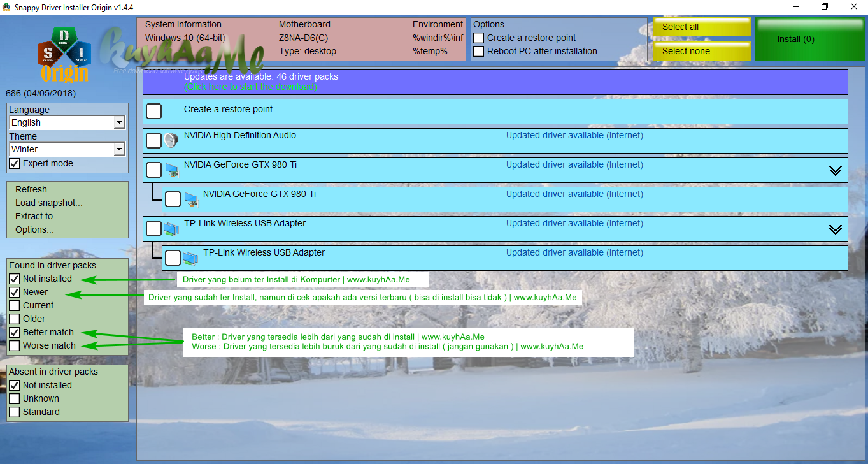Restore down the Snappy Driver Installer window

[824, 7]
